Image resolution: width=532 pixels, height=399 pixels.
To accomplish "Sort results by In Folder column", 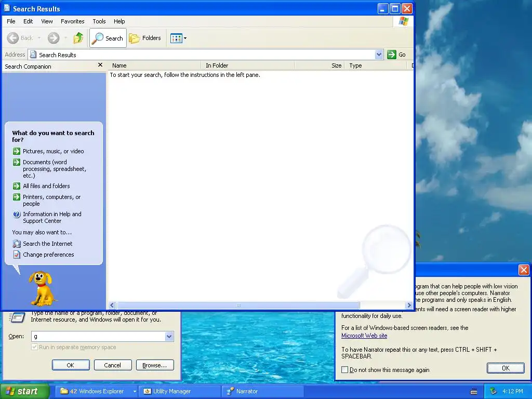I will pyautogui.click(x=248, y=65).
